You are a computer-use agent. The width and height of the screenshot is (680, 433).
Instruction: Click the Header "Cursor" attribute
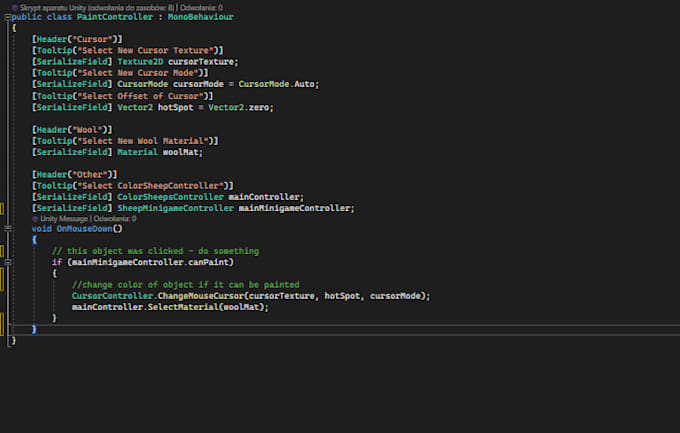[x=77, y=39]
